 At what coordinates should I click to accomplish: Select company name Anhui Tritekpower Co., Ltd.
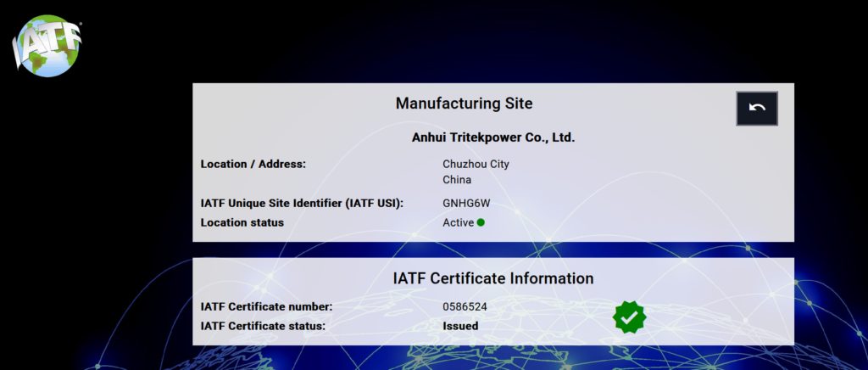(x=493, y=137)
